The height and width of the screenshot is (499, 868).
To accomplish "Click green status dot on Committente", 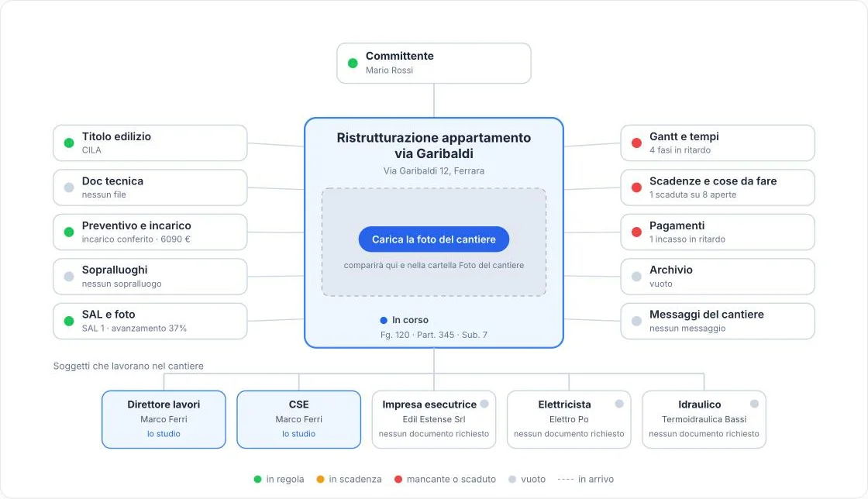I will [x=353, y=63].
